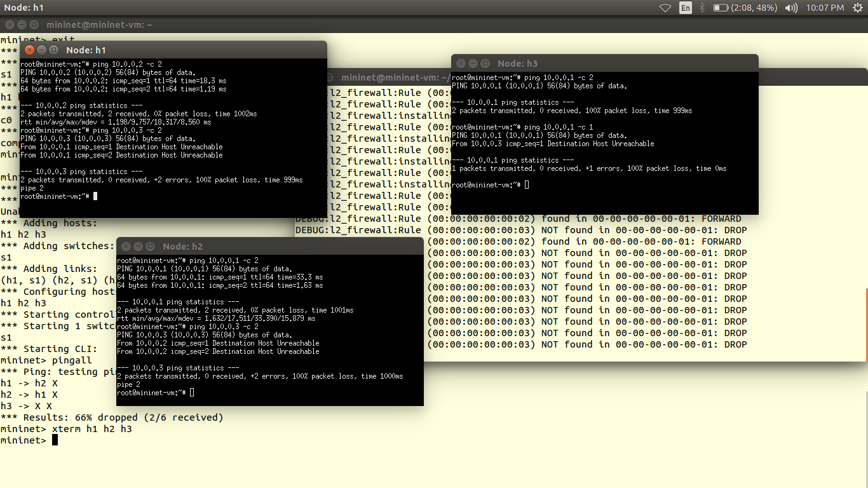Click 'ping 10.0.0.1 -c 1' command in h3

point(559,127)
